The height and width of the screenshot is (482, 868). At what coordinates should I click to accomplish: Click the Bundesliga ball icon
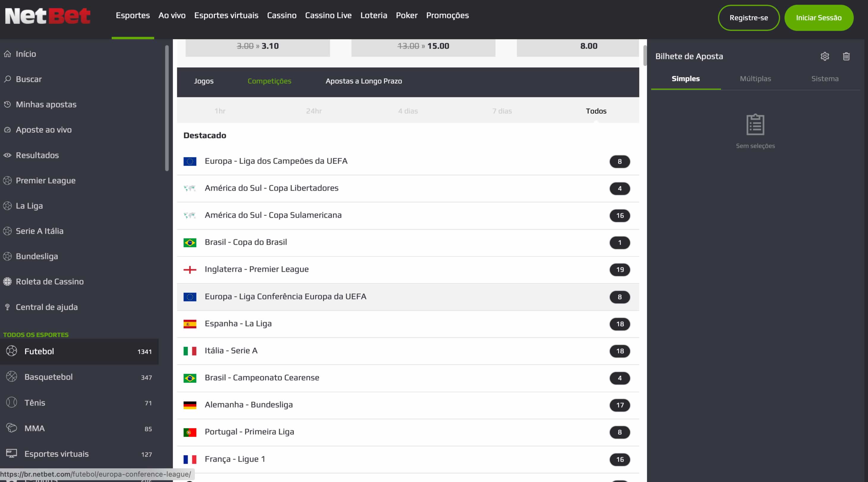(7, 256)
